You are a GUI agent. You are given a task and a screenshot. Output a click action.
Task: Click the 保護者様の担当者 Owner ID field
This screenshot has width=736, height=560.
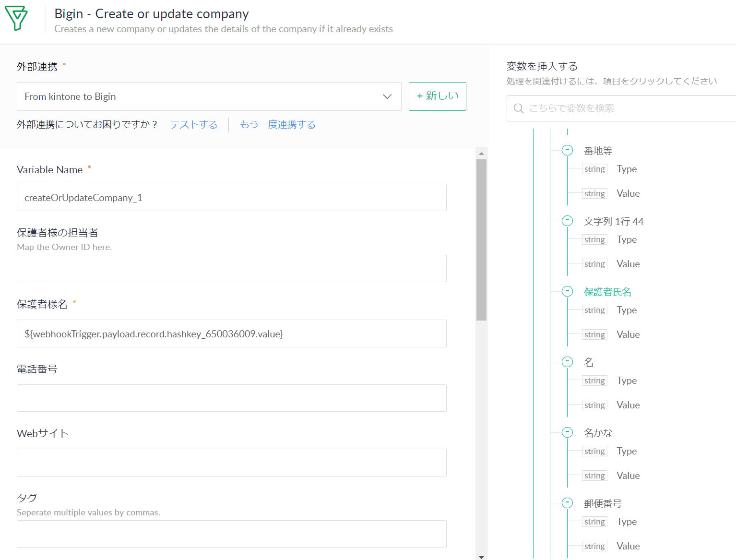(231, 269)
